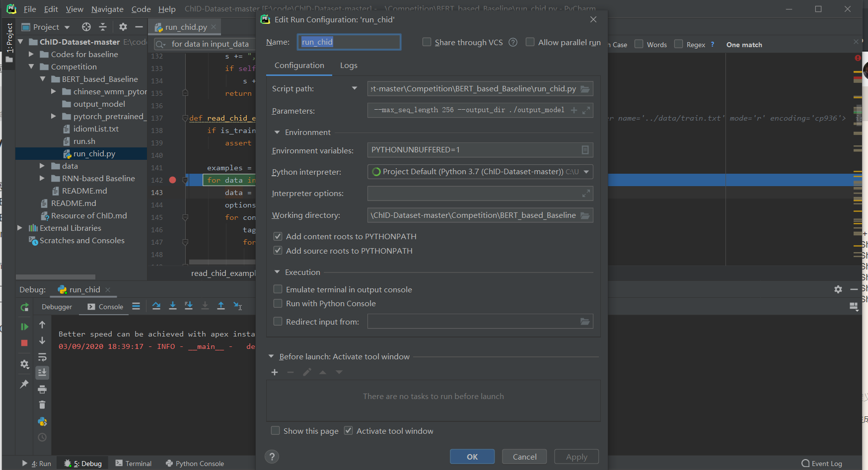Expand the Parameters field editor

[x=586, y=110]
